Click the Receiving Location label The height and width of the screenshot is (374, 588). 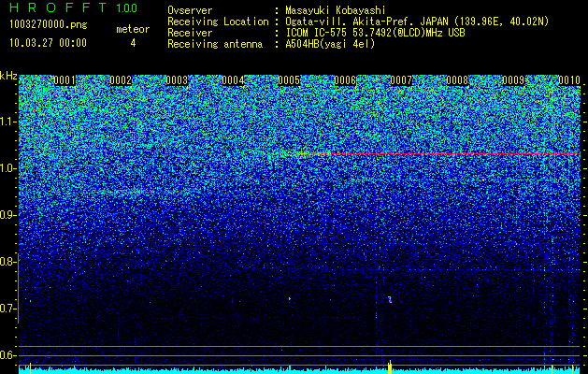[218, 22]
